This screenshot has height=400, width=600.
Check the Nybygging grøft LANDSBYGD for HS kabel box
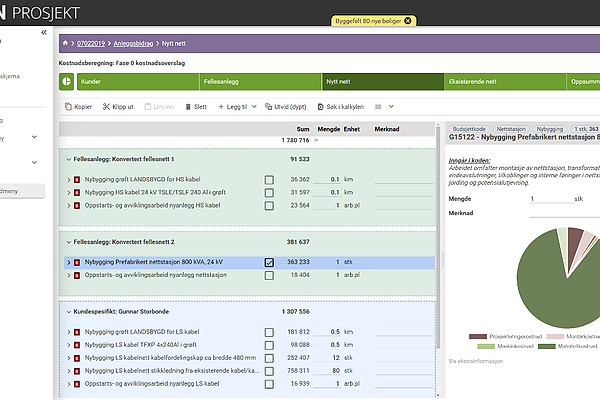[269, 179]
